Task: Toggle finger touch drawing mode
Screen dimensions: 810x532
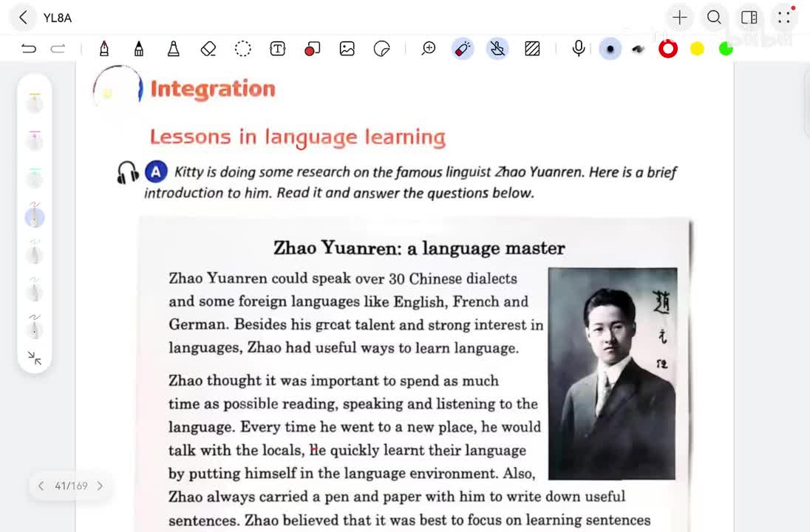Action: [x=497, y=49]
